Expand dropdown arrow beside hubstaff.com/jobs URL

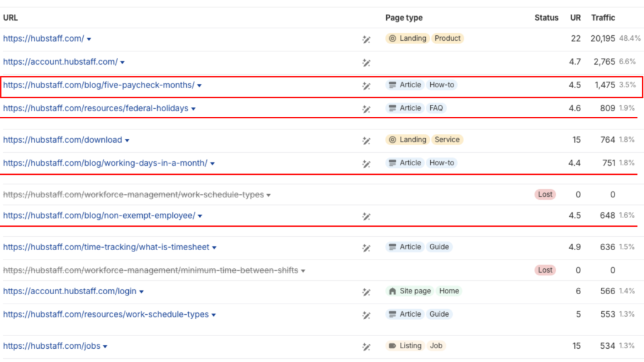point(105,347)
